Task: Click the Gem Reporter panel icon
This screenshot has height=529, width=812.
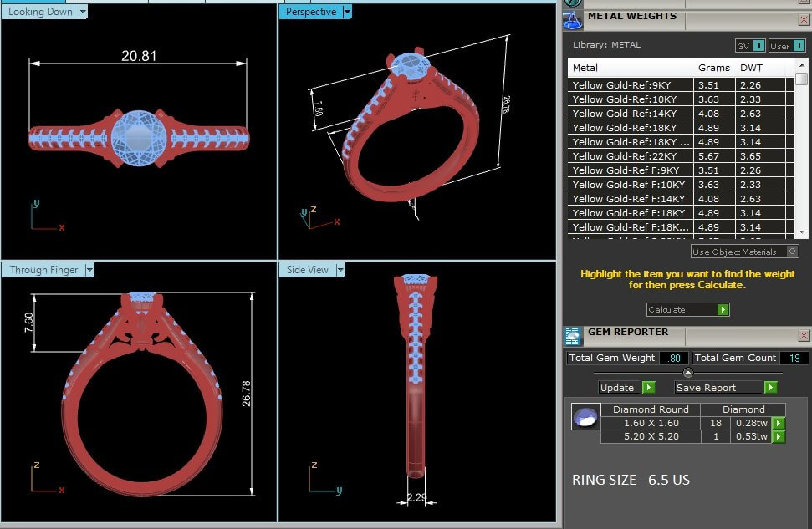Action: 572,337
